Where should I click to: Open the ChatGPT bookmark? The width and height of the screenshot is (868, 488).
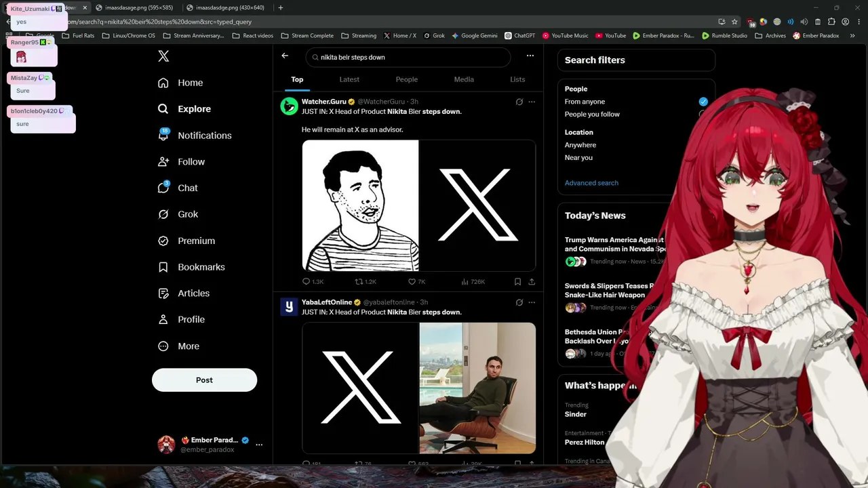[x=520, y=36]
